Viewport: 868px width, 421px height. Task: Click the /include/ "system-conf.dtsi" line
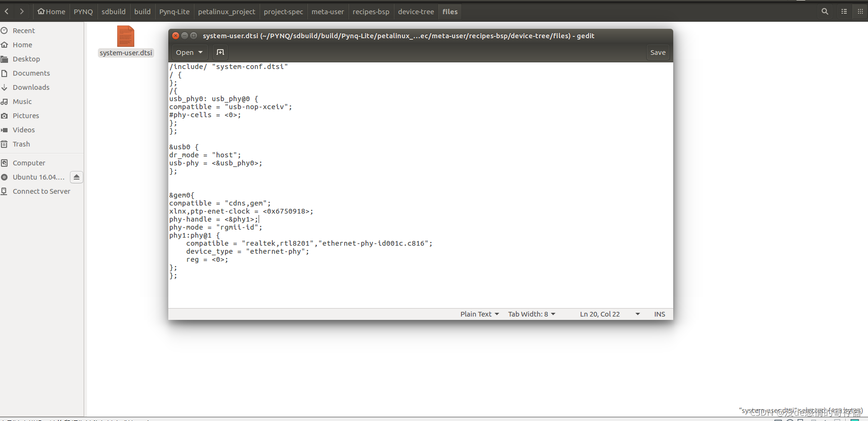[229, 67]
